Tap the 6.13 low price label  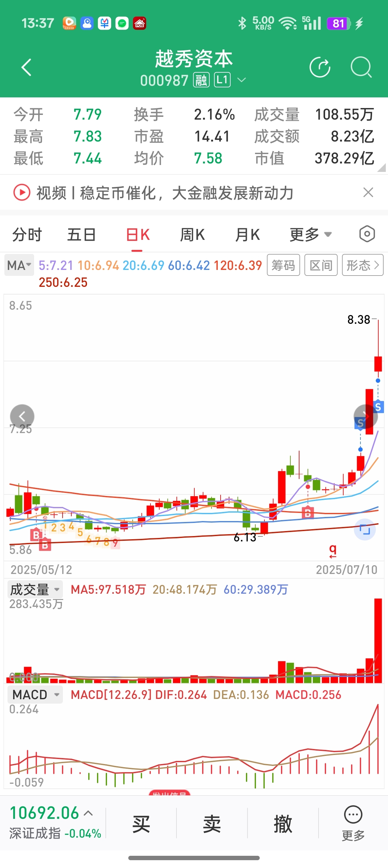[x=245, y=537]
